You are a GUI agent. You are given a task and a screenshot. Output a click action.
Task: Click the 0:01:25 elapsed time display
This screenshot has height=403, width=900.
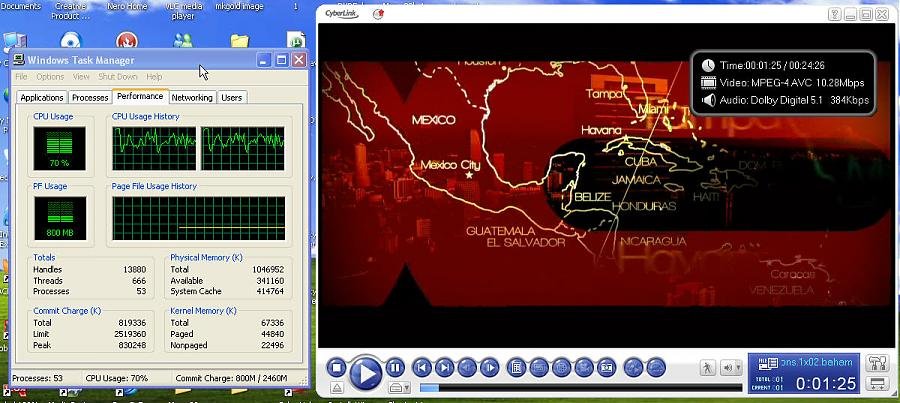click(x=825, y=383)
